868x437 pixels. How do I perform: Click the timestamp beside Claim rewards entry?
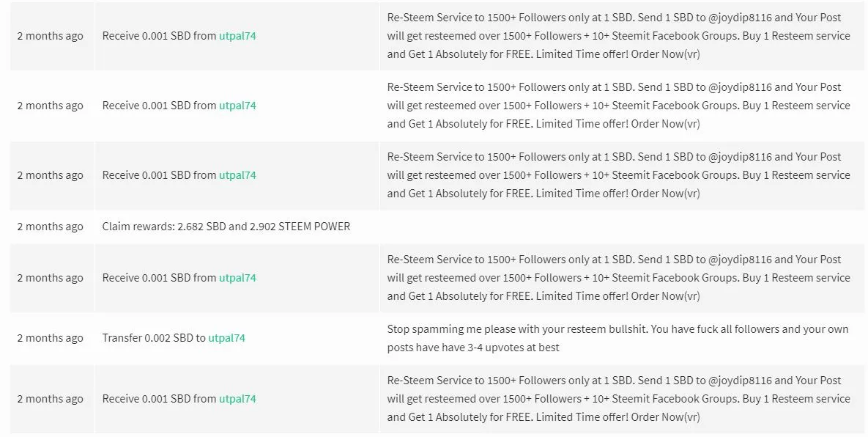click(51, 227)
